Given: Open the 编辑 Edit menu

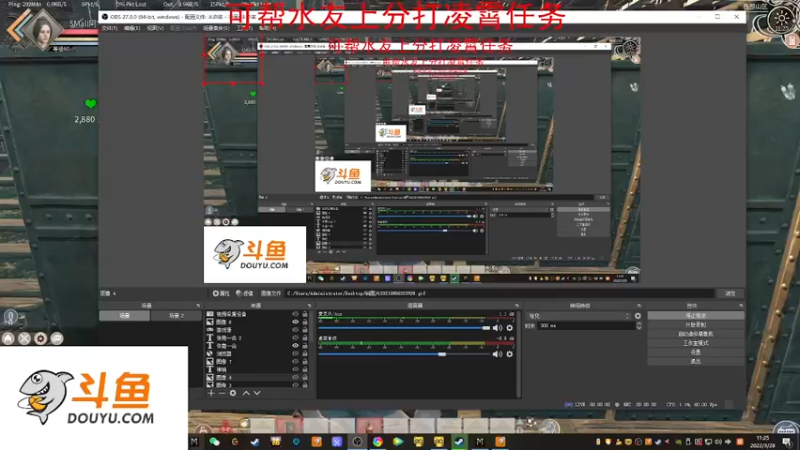Looking at the screenshot, I should click(x=132, y=28).
